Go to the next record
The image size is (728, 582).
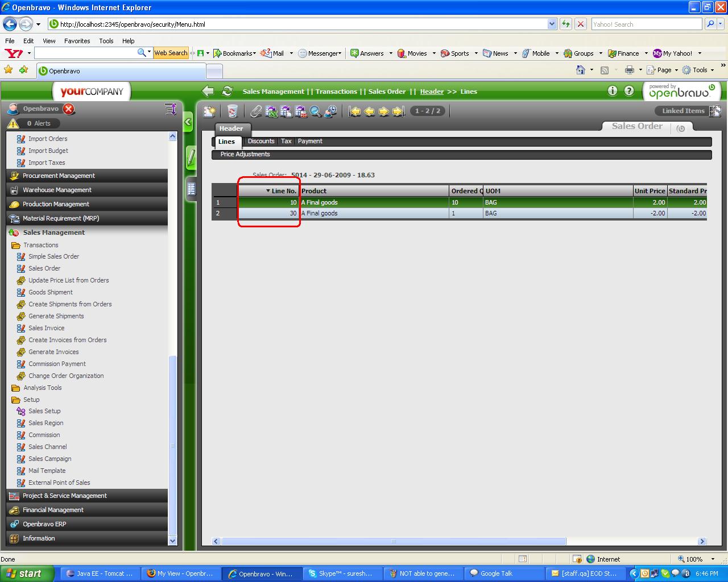tap(384, 111)
